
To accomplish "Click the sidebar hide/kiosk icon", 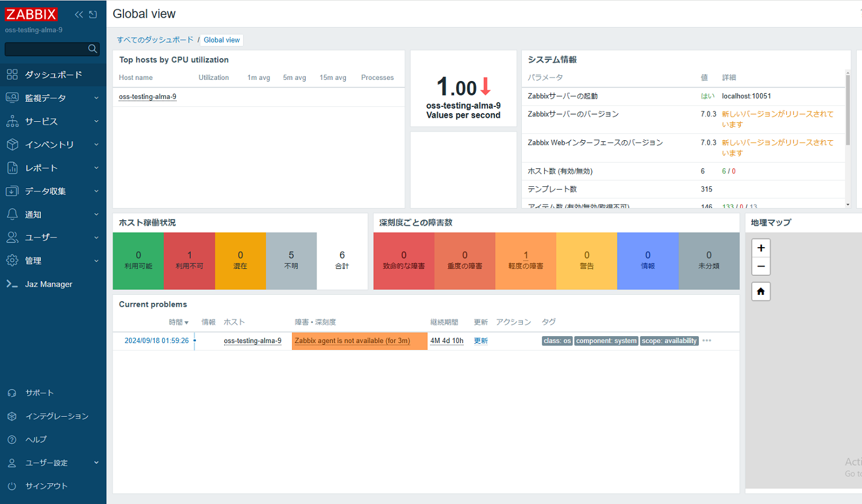I will coord(93,14).
